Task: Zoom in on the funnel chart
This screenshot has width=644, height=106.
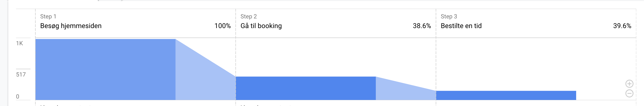Action: tap(629, 83)
